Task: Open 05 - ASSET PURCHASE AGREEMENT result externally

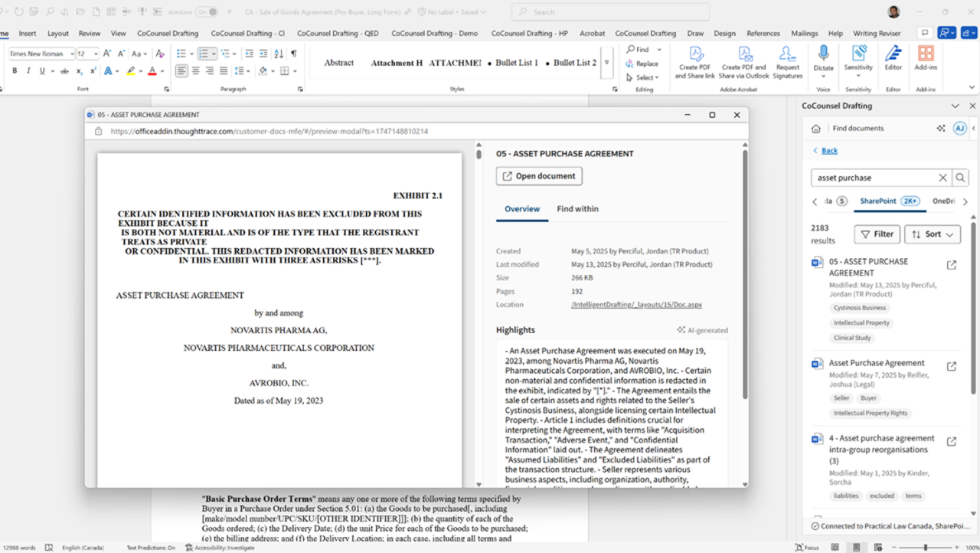Action: [x=952, y=265]
